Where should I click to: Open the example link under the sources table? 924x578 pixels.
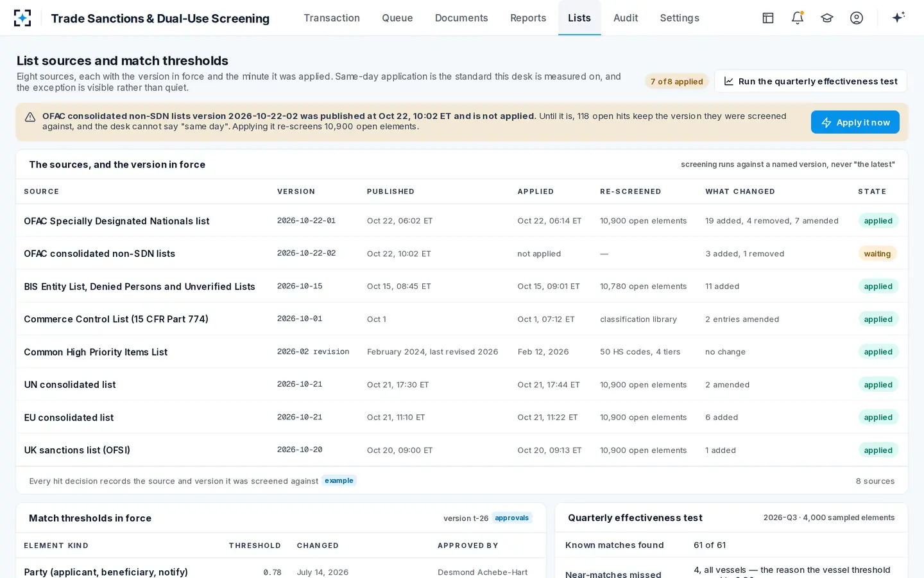click(339, 480)
